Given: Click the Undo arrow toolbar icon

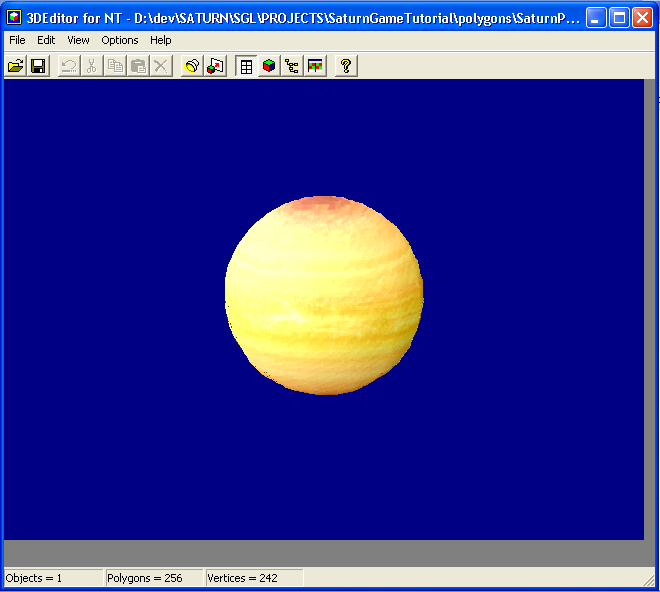Looking at the screenshot, I should tap(69, 66).
